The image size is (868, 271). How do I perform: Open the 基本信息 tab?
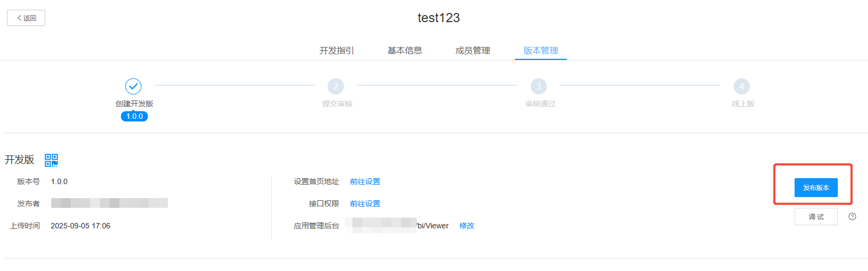(x=405, y=50)
